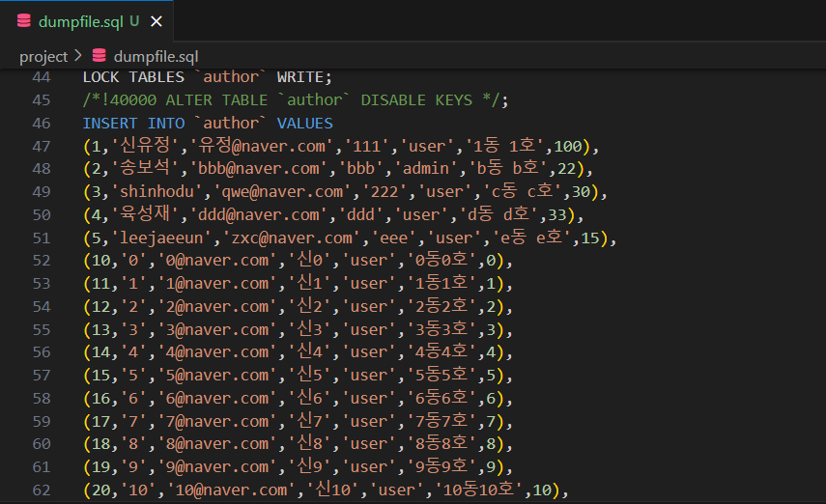This screenshot has width=826, height=504.
Task: Click line number 44 in the gutter
Action: 42,77
